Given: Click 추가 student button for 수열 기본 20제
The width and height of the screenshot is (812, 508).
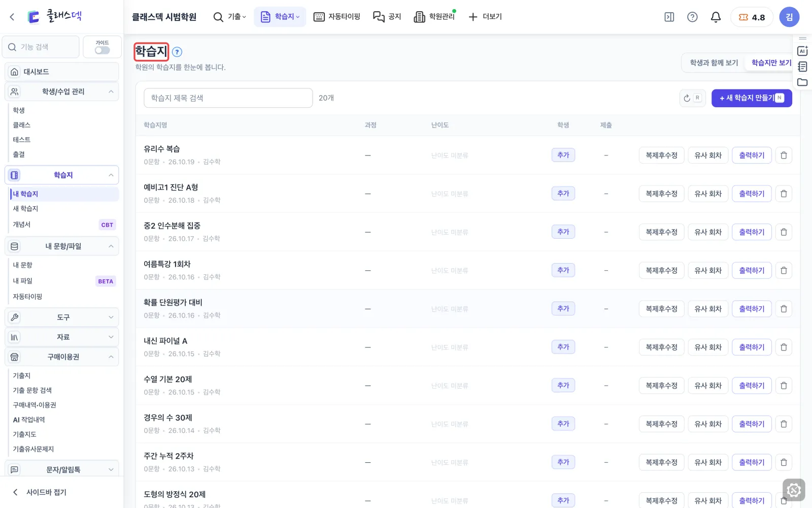Looking at the screenshot, I should point(563,386).
